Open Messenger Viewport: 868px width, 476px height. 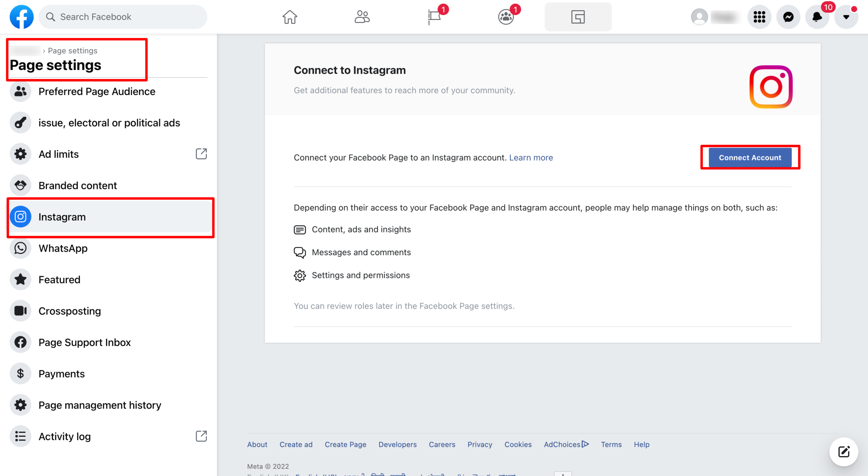click(x=788, y=17)
